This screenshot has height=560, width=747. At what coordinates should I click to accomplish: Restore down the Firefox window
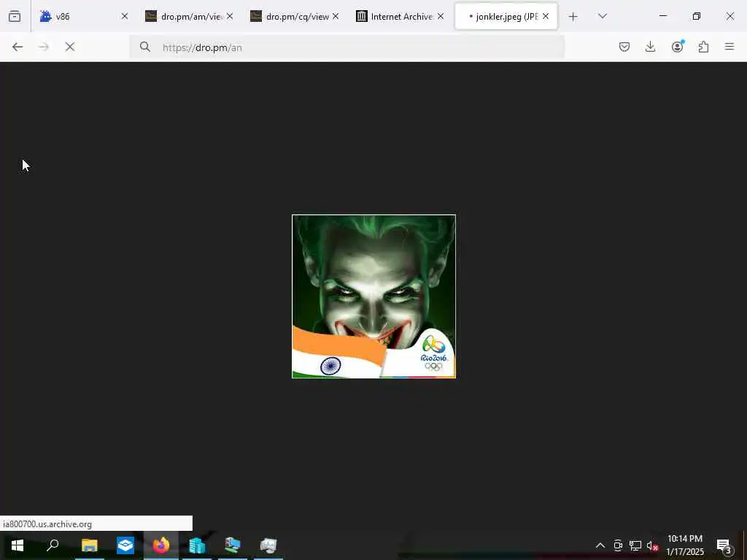coord(697,16)
